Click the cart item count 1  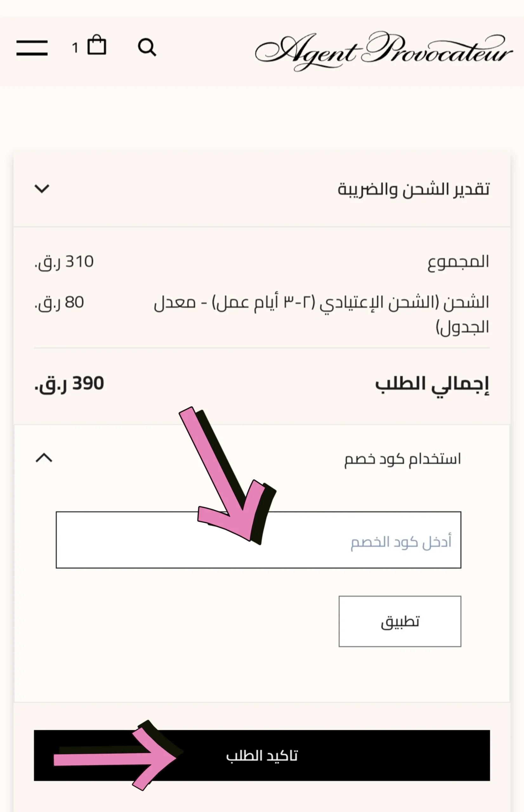[75, 48]
